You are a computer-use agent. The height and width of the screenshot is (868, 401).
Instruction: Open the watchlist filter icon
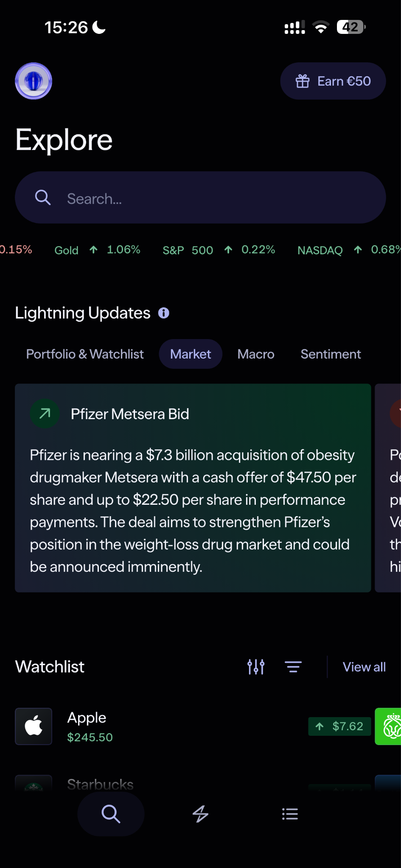click(293, 667)
